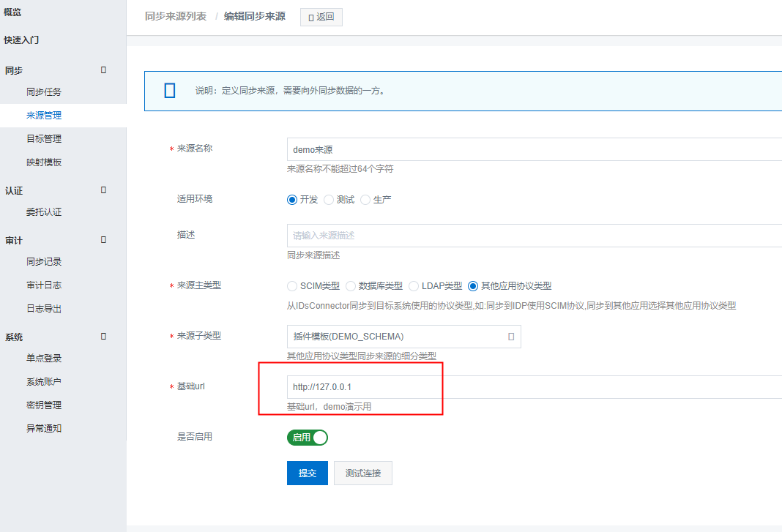This screenshot has width=782, height=532.
Task: Select the 生产 environment radio button
Action: click(365, 200)
